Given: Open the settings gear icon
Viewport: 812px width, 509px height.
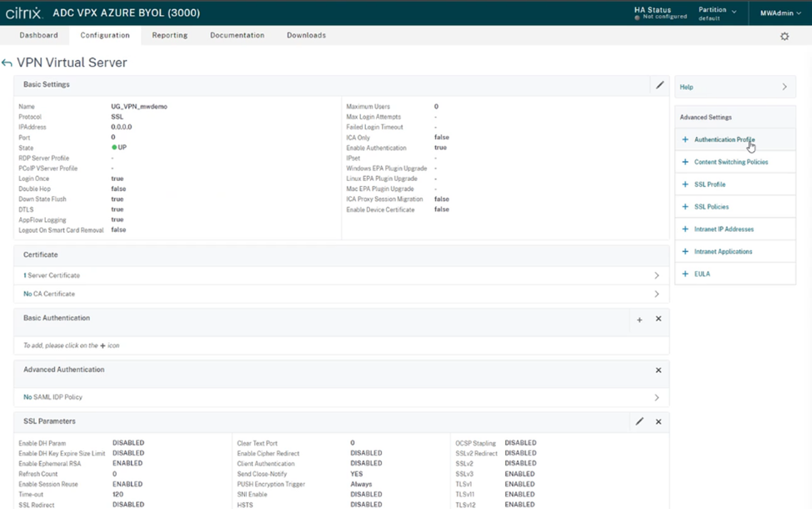Looking at the screenshot, I should tap(784, 36).
